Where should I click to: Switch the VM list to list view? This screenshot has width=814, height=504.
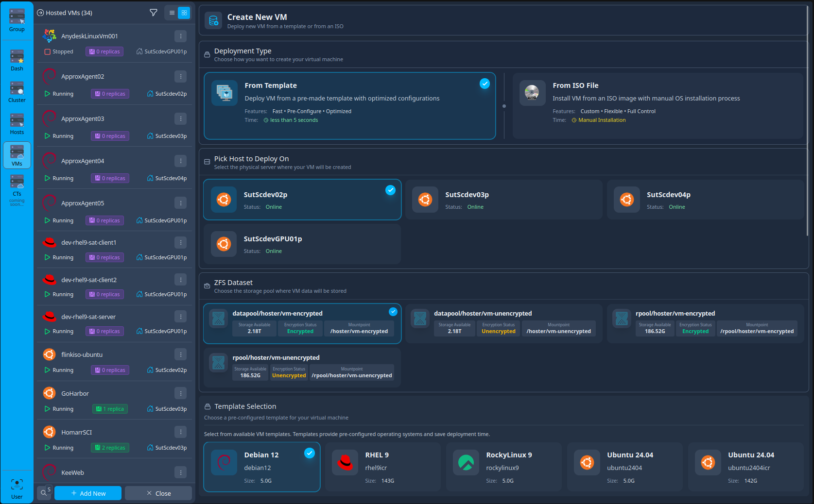click(171, 13)
